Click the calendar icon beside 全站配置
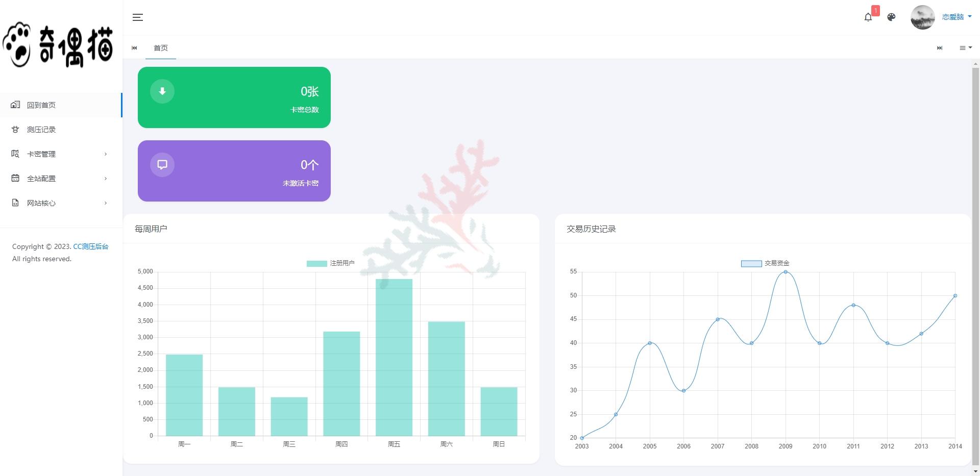The image size is (980, 476). coord(15,178)
